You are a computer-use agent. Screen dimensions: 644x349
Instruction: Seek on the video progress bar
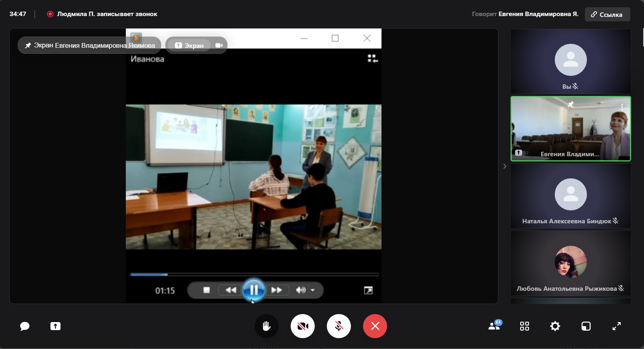coord(254,275)
